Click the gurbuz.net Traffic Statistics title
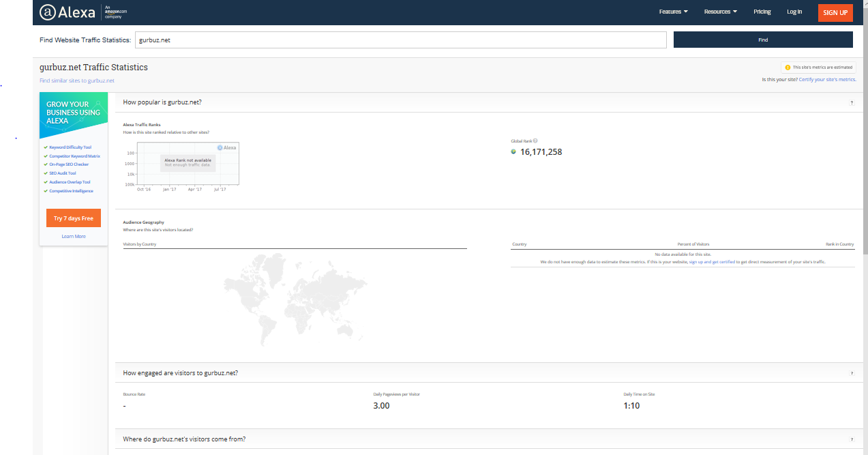Image resolution: width=868 pixels, height=455 pixels. click(93, 68)
